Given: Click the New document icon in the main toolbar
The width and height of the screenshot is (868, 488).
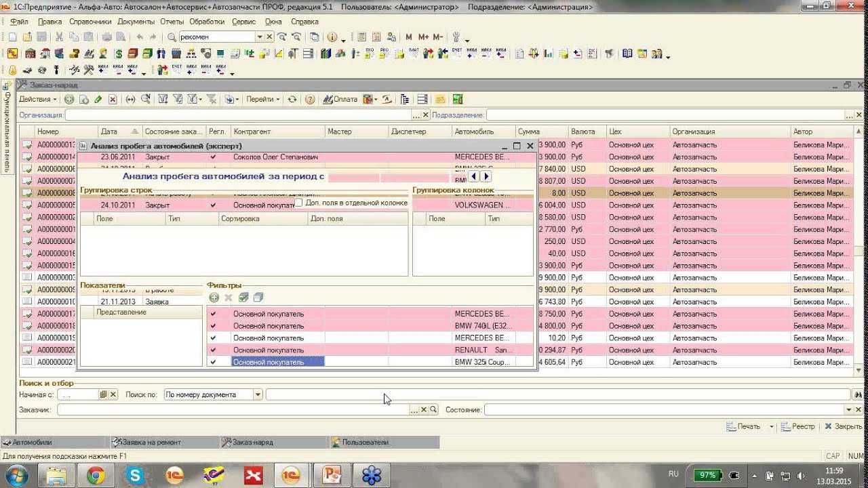Looking at the screenshot, I should tap(12, 37).
